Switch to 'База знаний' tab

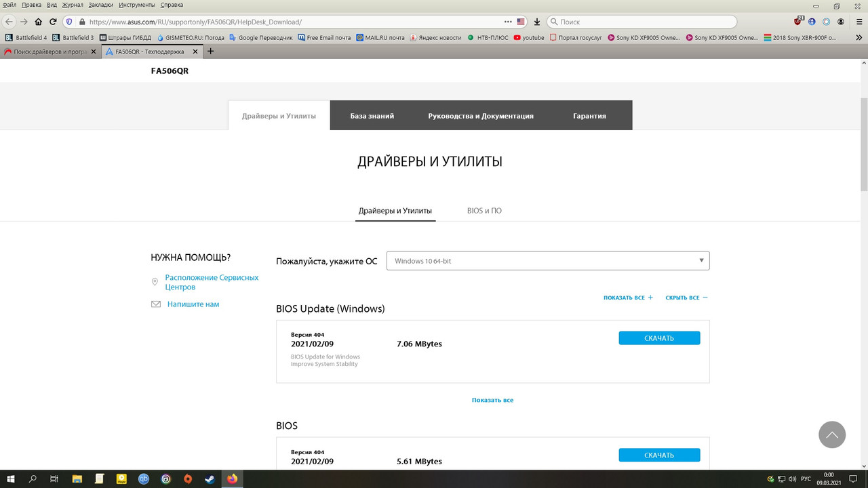(372, 116)
